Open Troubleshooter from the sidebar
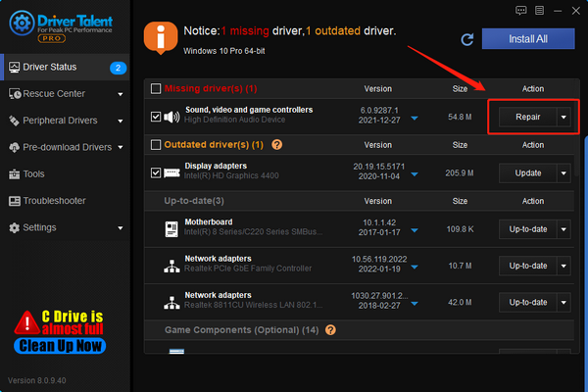 tap(65, 201)
